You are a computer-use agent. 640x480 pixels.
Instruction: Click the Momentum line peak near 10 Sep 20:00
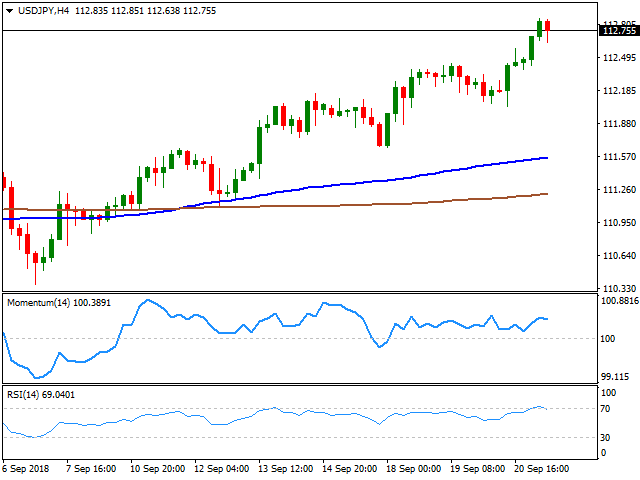(148, 300)
